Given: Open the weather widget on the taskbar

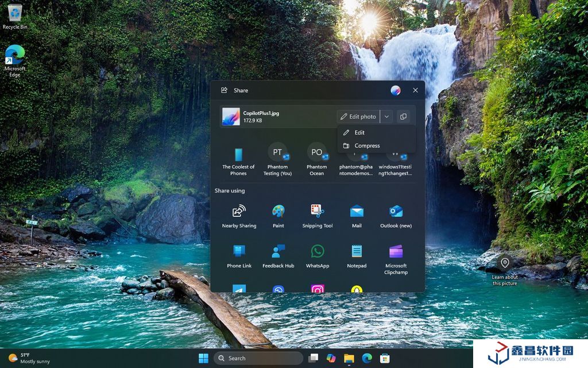Looking at the screenshot, I should click(x=29, y=358).
